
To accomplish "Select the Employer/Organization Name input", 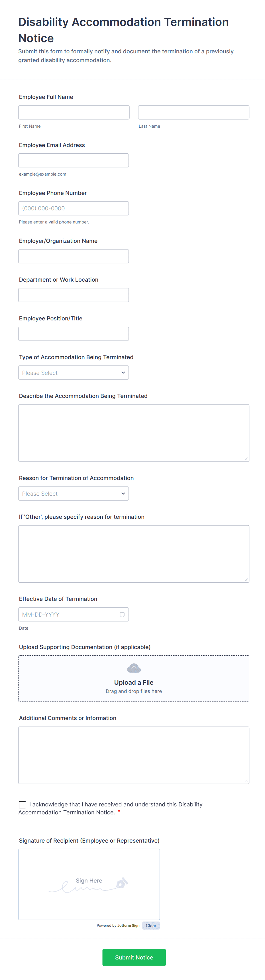I will point(74,257).
